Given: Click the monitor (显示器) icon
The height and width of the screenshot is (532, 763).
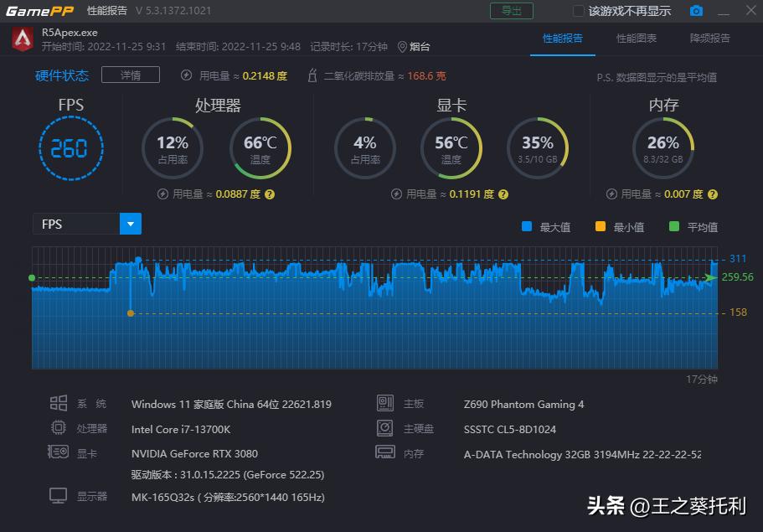Looking at the screenshot, I should 59,495.
